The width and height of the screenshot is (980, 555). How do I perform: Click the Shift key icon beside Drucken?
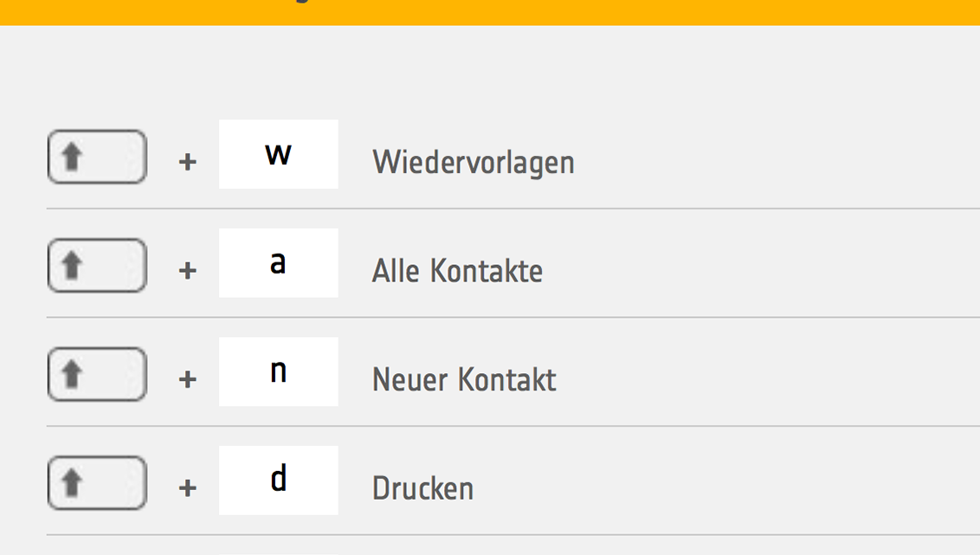pos(97,482)
